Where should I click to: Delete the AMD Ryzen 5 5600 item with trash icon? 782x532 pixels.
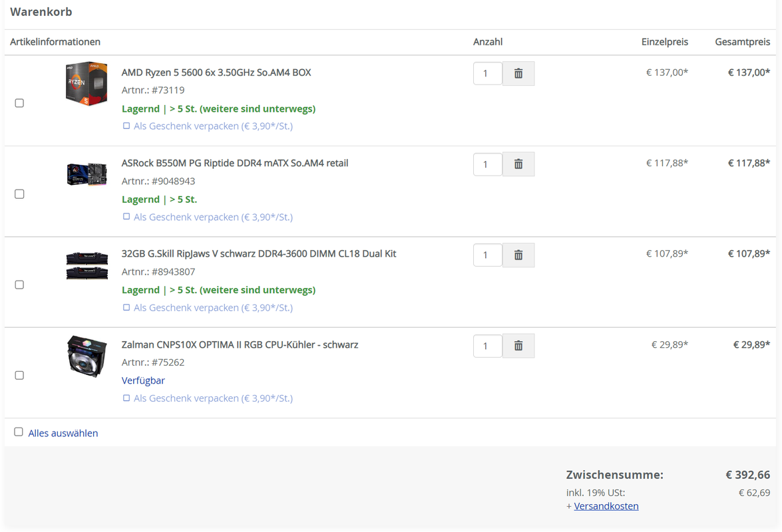pyautogui.click(x=518, y=74)
